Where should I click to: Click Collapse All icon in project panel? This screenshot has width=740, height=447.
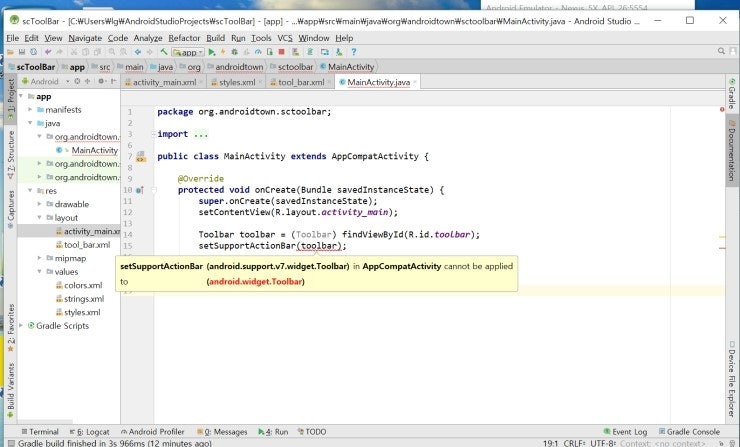tap(87, 81)
